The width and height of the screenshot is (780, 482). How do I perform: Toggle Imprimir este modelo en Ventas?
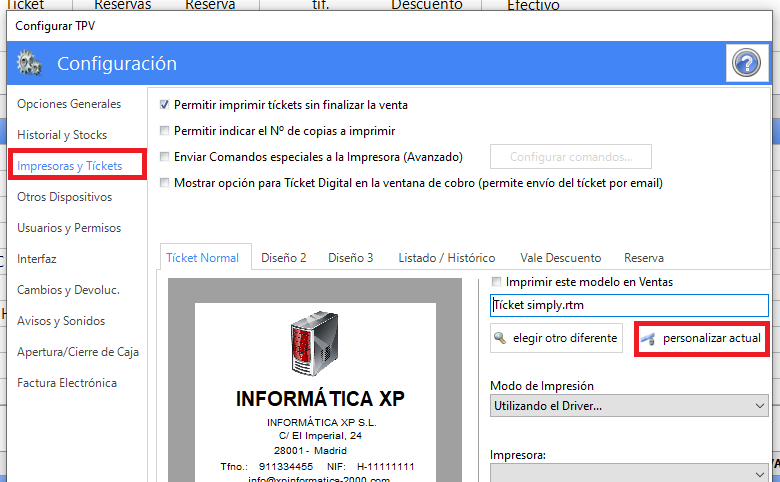498,282
